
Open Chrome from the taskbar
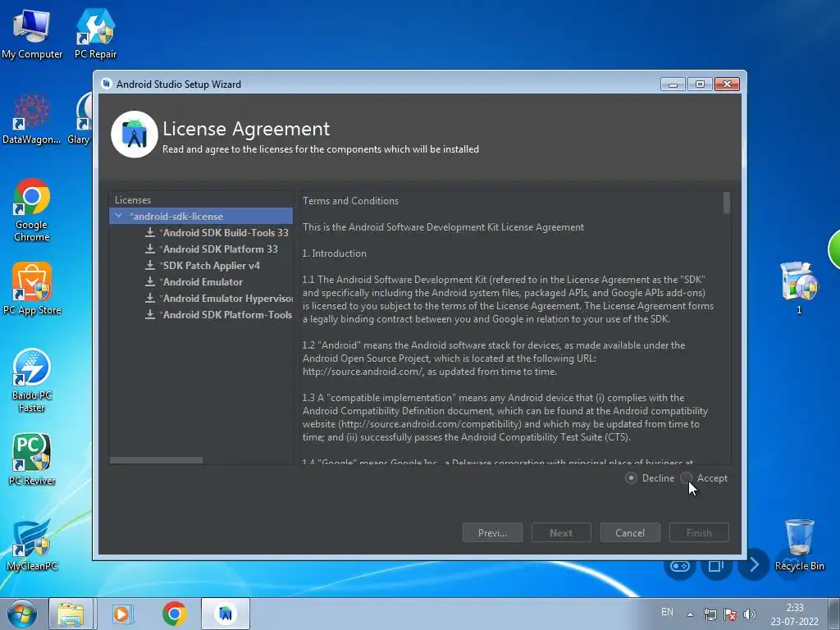pyautogui.click(x=174, y=614)
